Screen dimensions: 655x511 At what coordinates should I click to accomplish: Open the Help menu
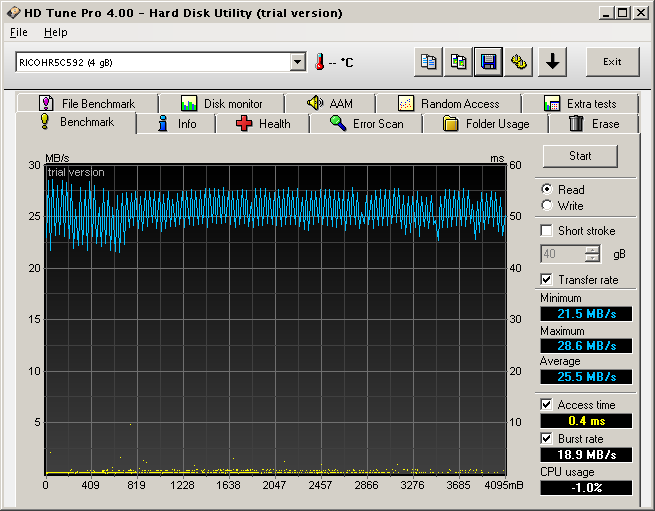(x=56, y=32)
